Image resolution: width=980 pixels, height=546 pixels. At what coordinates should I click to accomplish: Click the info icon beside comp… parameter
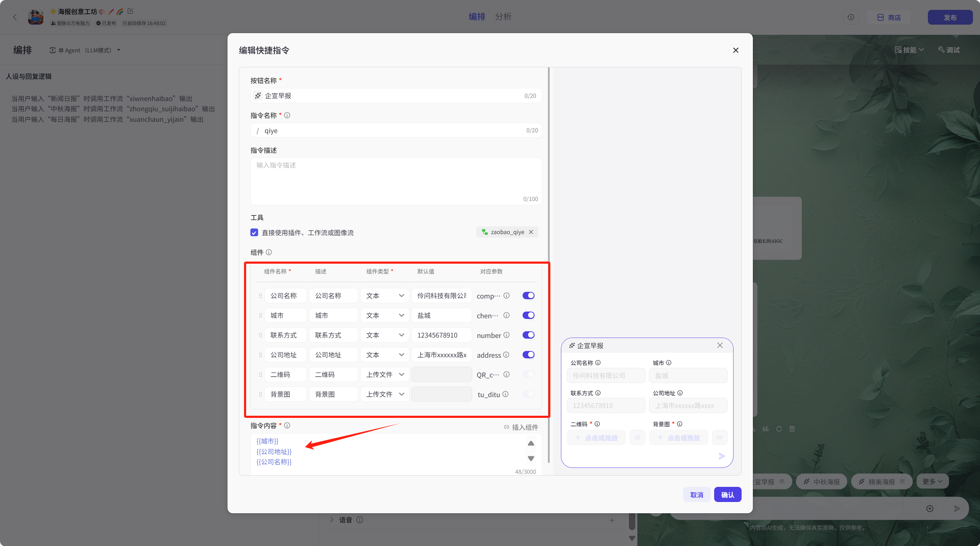click(x=506, y=295)
